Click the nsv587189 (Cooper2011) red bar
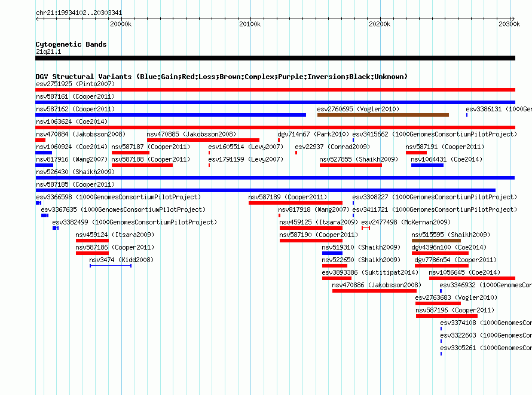 [295, 203]
